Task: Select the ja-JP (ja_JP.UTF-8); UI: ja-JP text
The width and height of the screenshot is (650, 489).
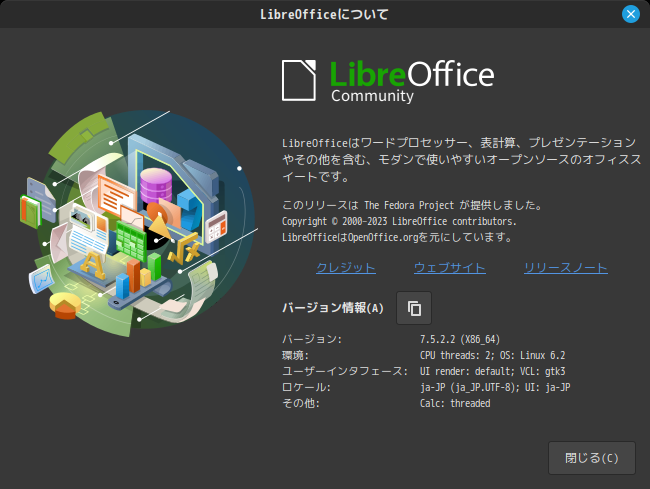Action: (495, 387)
